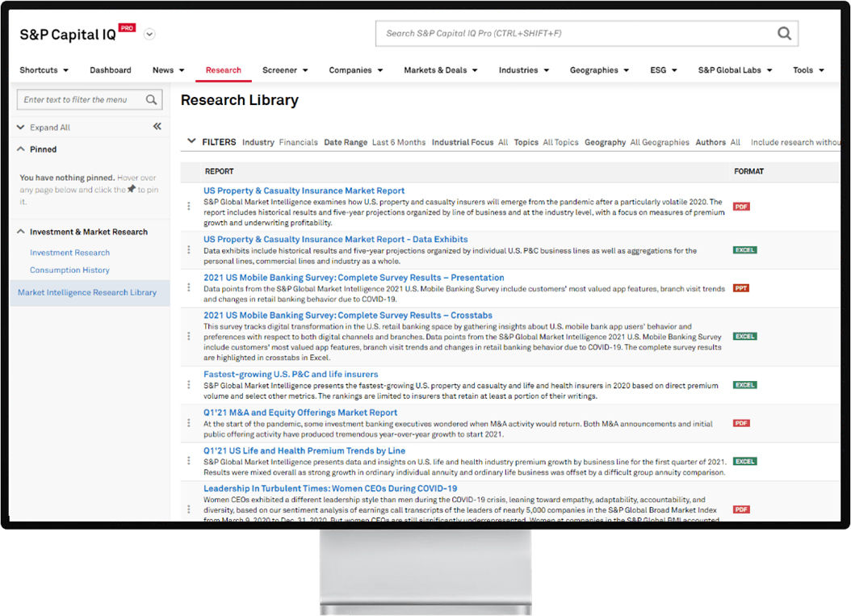Open EXCEL file for Market Report - Data Exhibits

tap(744, 250)
